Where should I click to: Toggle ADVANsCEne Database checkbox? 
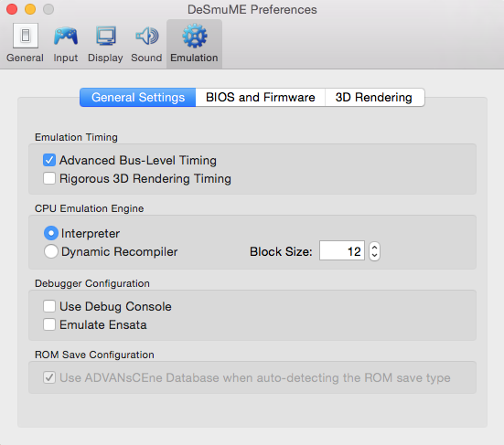[49, 377]
